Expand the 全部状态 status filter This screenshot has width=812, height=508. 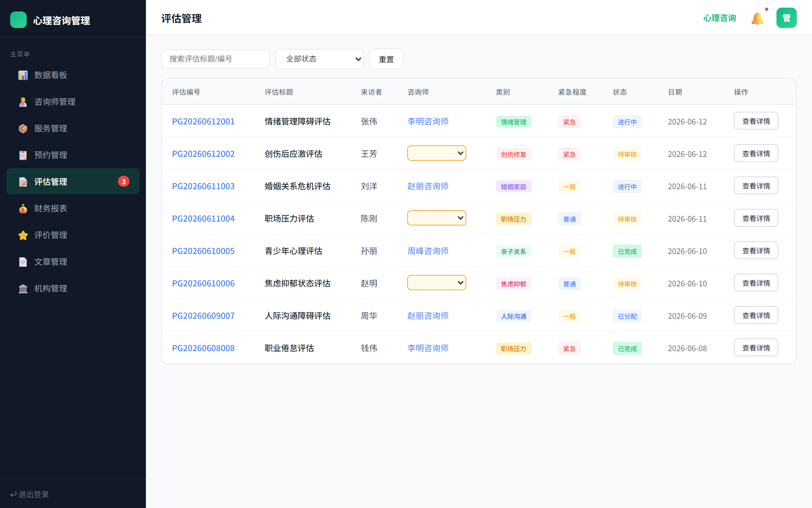319,59
